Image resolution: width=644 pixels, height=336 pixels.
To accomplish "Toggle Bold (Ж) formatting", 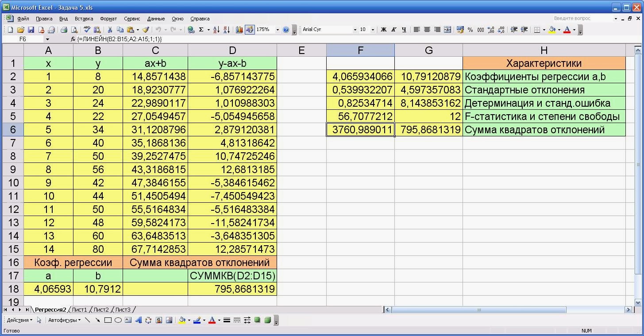I will pos(384,30).
